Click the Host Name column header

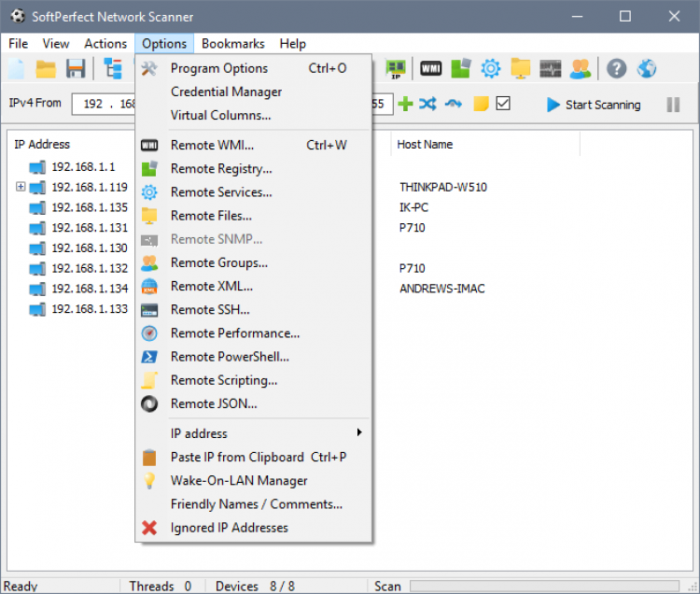425,144
